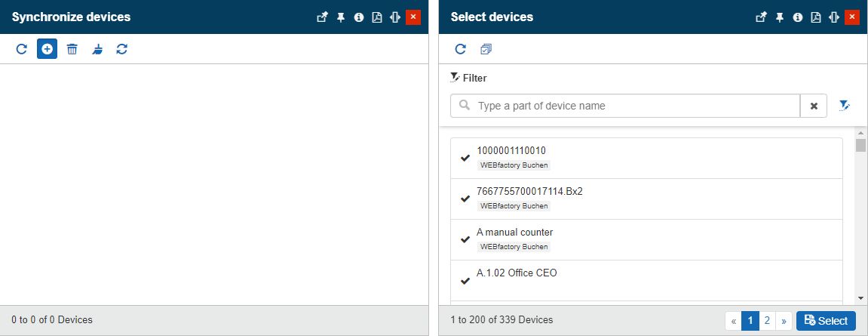Click the select all devices icon

(x=486, y=49)
